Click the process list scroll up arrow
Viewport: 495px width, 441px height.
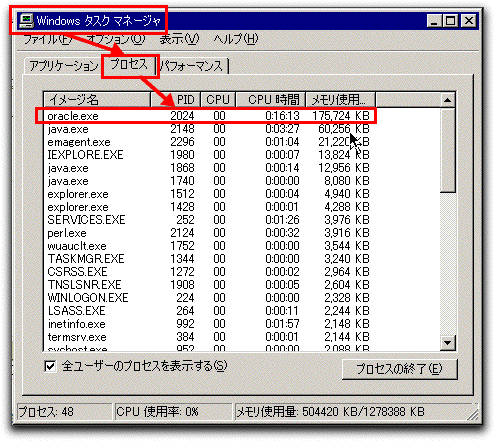point(447,100)
